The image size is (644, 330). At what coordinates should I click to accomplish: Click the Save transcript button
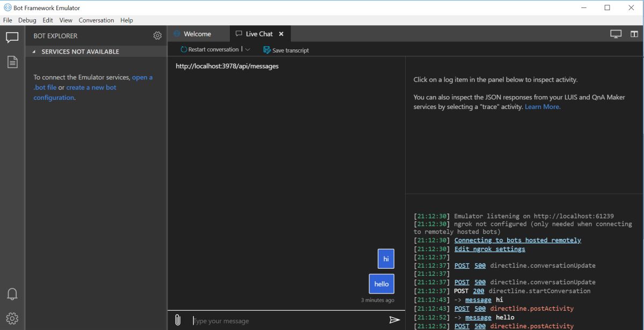point(286,50)
